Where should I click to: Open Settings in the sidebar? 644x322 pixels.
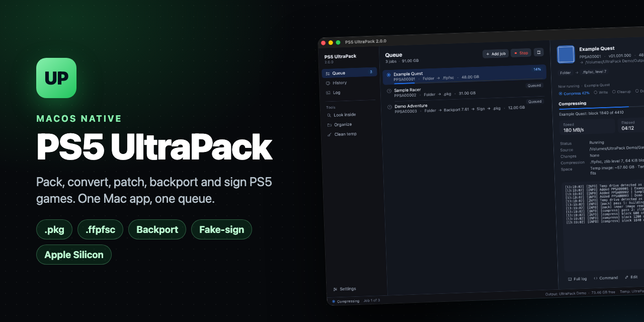pyautogui.click(x=345, y=289)
